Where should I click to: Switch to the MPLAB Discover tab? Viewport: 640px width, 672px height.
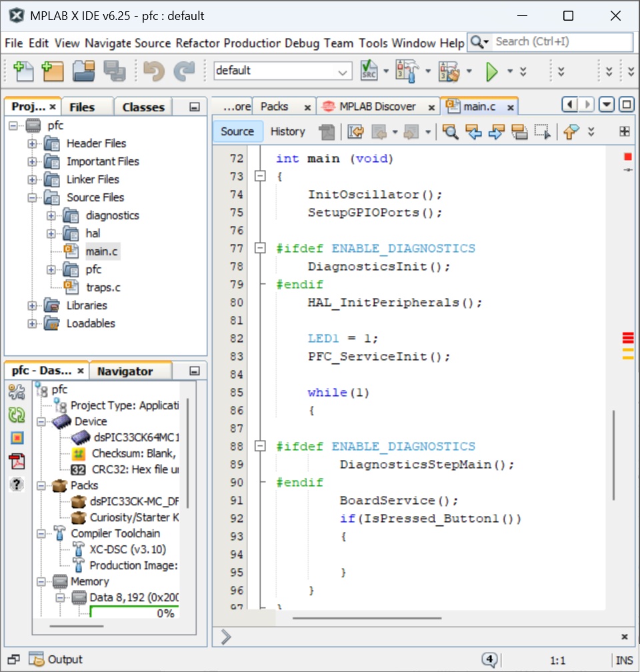tap(377, 107)
